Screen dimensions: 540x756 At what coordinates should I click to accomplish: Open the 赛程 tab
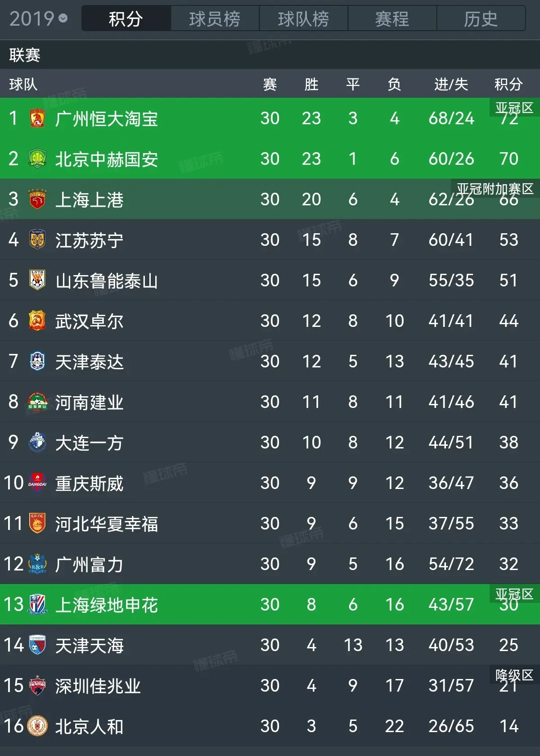pyautogui.click(x=392, y=18)
